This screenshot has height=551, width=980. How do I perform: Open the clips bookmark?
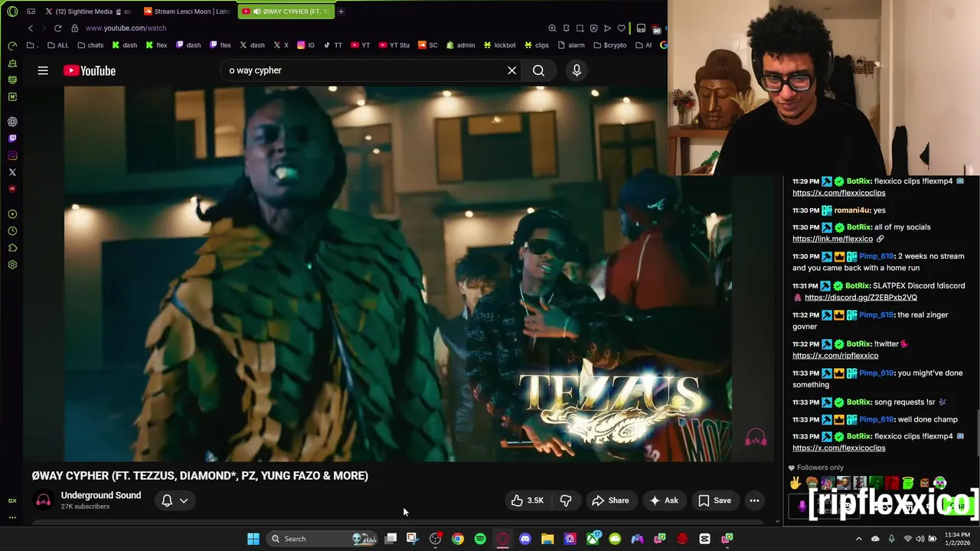(537, 45)
